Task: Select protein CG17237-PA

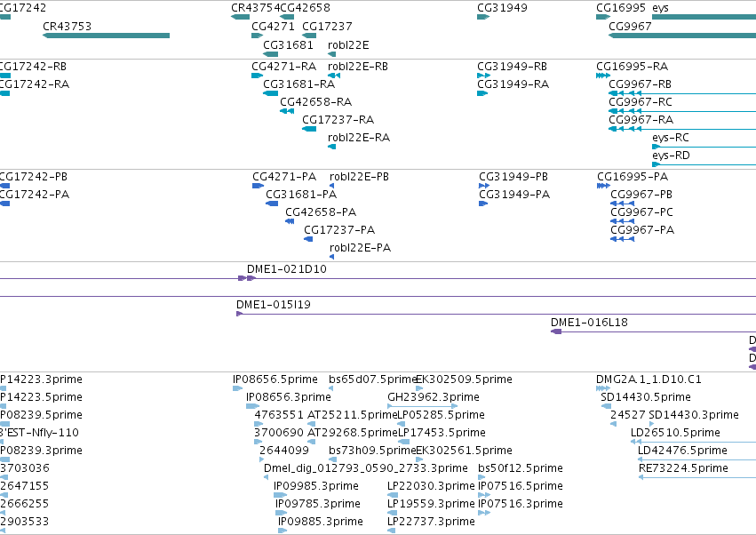Action: (x=339, y=230)
